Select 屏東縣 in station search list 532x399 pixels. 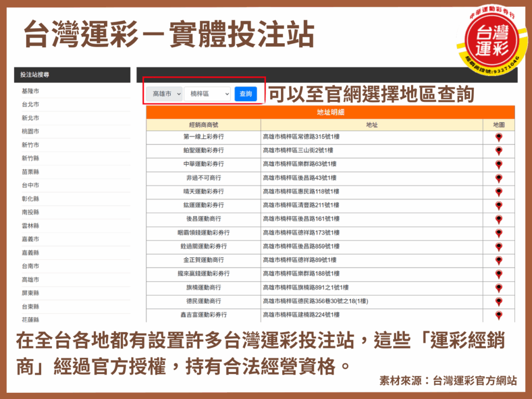pyautogui.click(x=31, y=293)
